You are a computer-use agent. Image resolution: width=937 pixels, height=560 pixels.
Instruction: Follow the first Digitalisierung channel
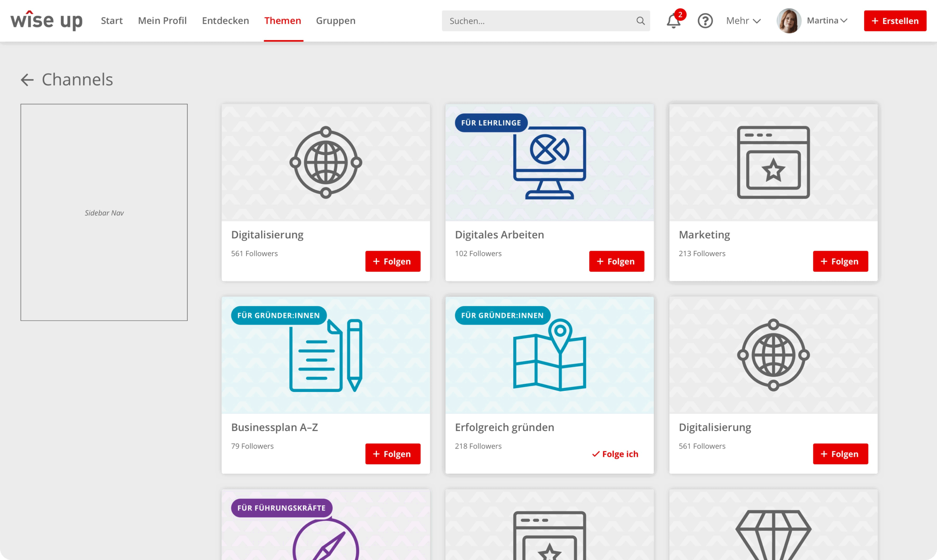pos(392,261)
